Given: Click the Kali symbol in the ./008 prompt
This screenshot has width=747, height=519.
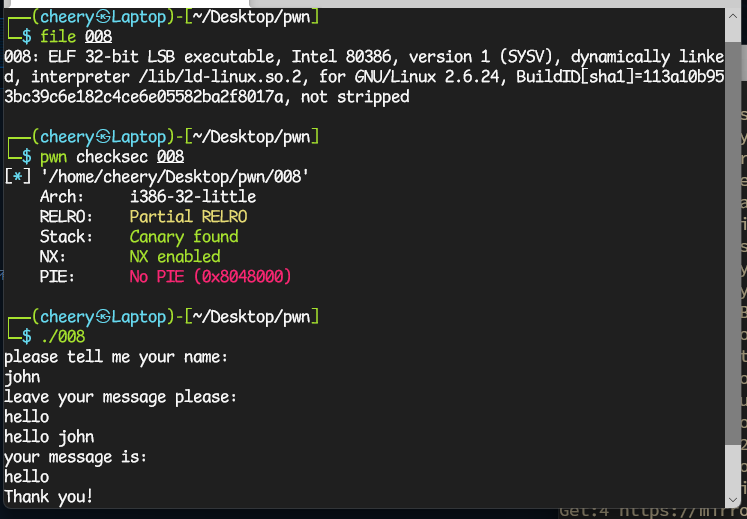Looking at the screenshot, I should tap(101, 317).
